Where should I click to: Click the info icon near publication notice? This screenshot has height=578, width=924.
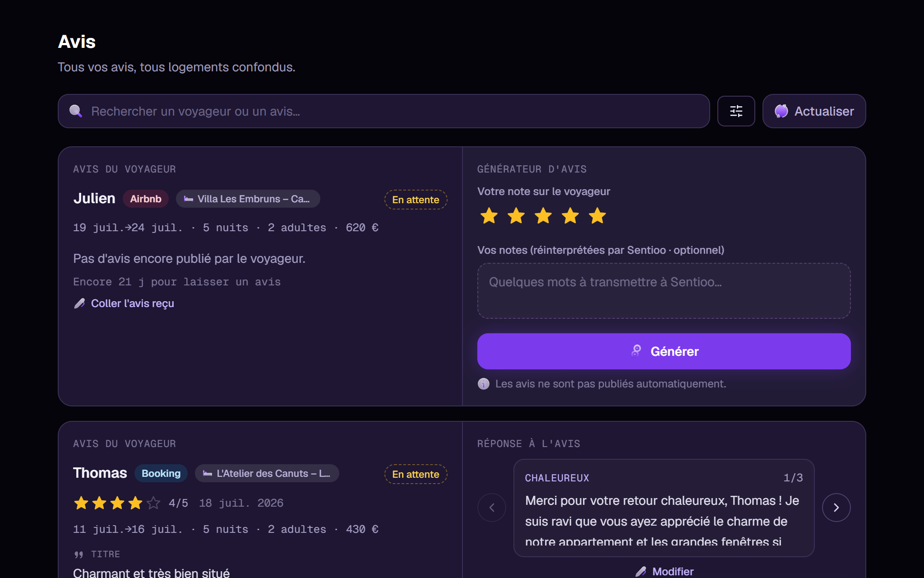click(484, 384)
